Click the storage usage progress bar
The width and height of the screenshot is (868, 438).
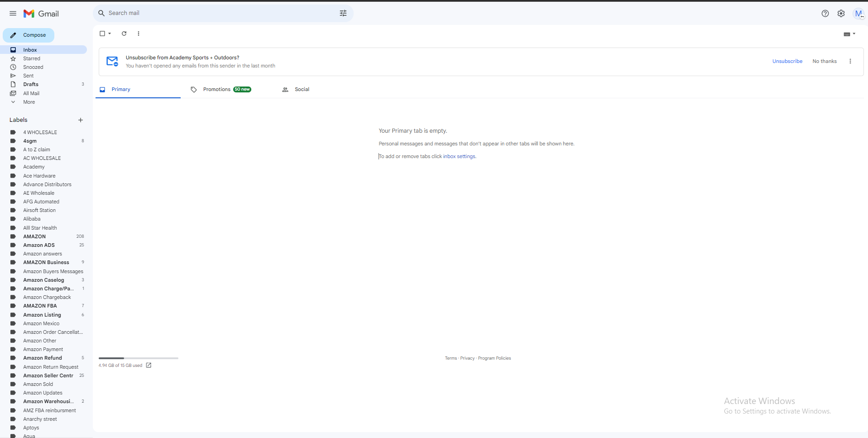(x=139, y=358)
